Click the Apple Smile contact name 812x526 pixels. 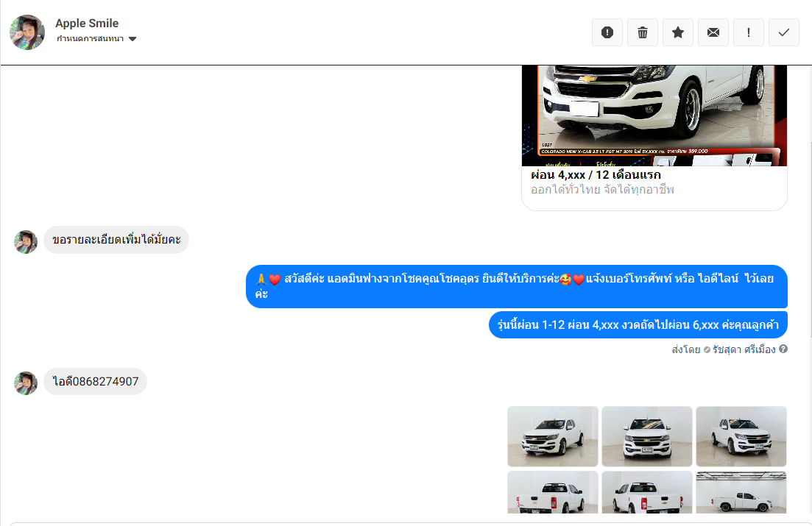click(x=87, y=24)
